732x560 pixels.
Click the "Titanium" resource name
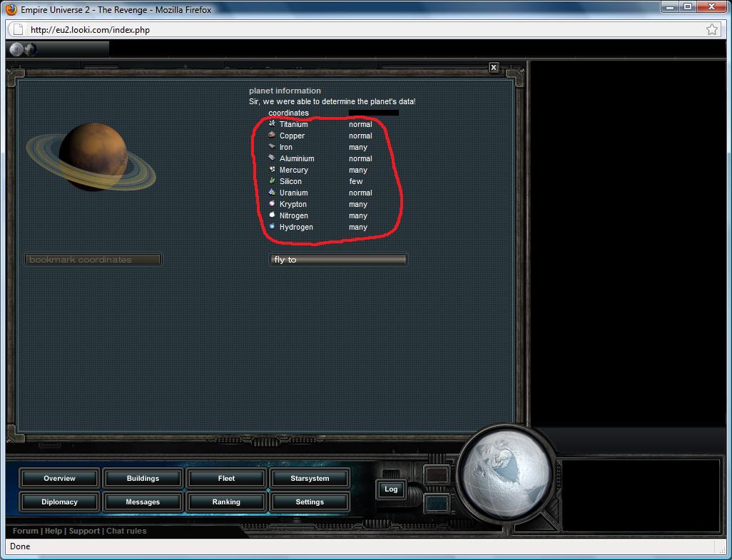pyautogui.click(x=294, y=124)
